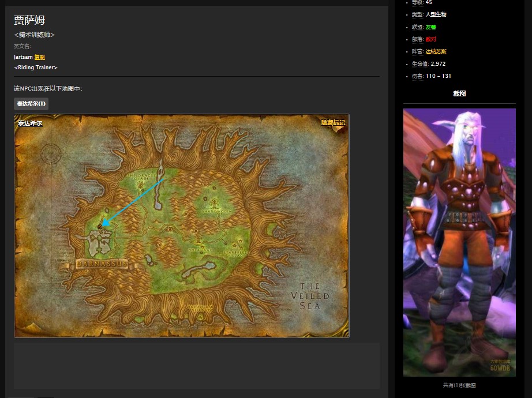Open the 泰达希尔 map title link
The height and width of the screenshot is (398, 532).
30,123
